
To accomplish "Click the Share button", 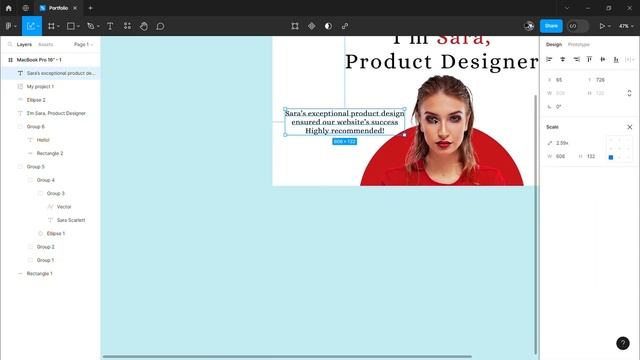I will tap(551, 26).
